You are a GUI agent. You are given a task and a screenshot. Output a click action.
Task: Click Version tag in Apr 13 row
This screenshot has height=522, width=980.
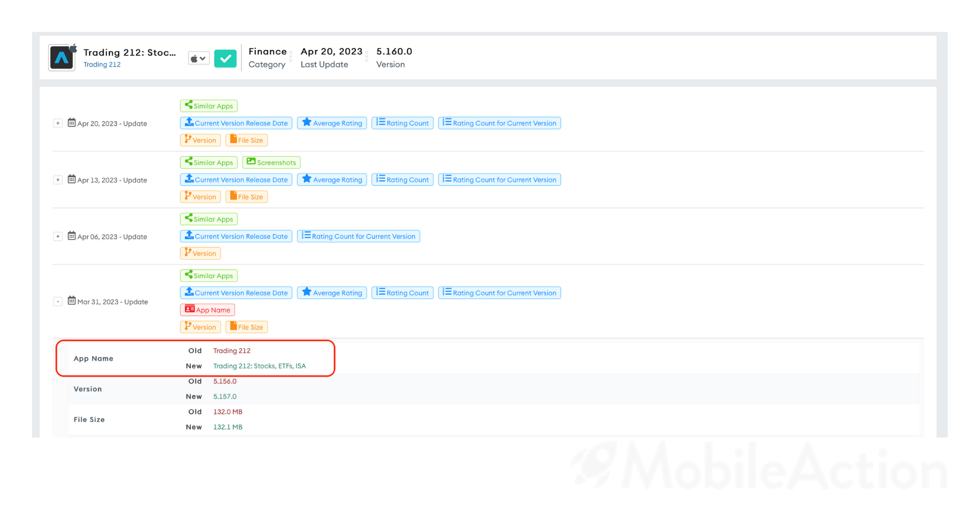[201, 196]
